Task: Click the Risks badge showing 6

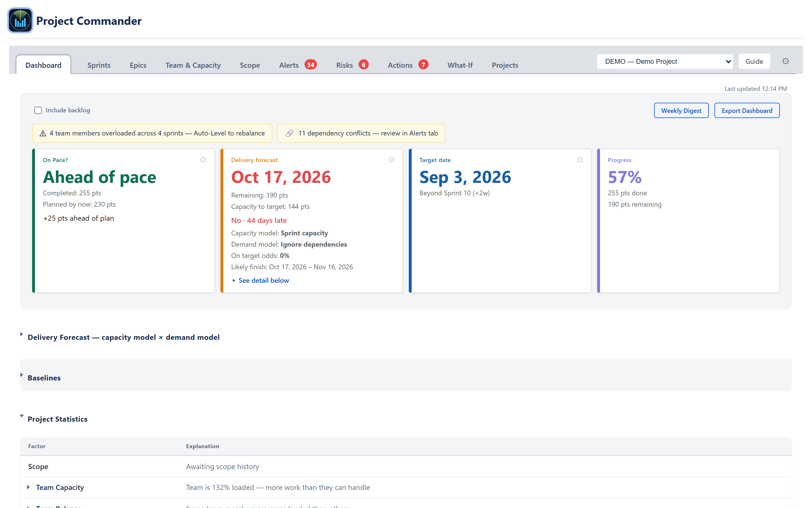Action: coord(363,65)
